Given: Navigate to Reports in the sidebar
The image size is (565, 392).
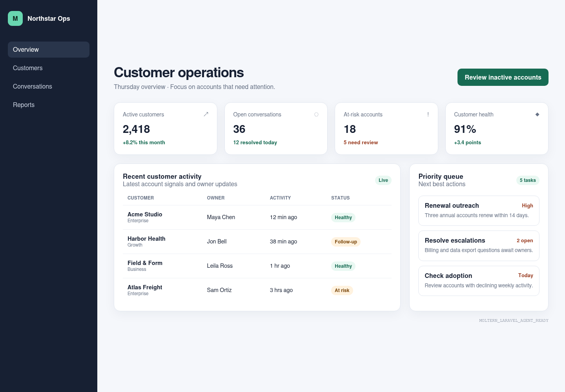Looking at the screenshot, I should [x=49, y=105].
